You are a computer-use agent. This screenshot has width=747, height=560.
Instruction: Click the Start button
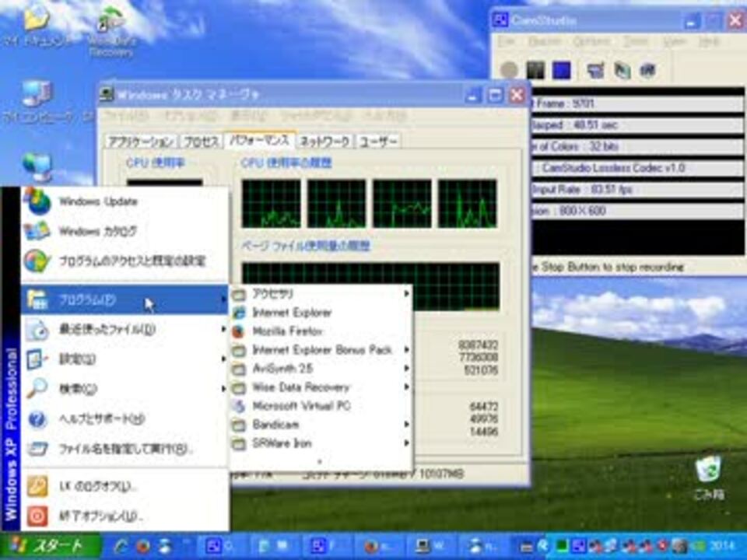pyautogui.click(x=51, y=546)
